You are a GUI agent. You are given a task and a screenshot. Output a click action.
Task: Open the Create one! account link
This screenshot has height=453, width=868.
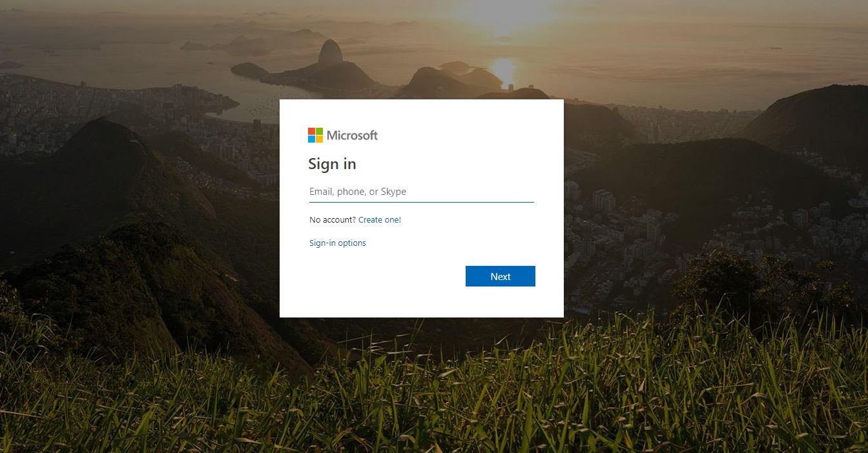coord(380,220)
